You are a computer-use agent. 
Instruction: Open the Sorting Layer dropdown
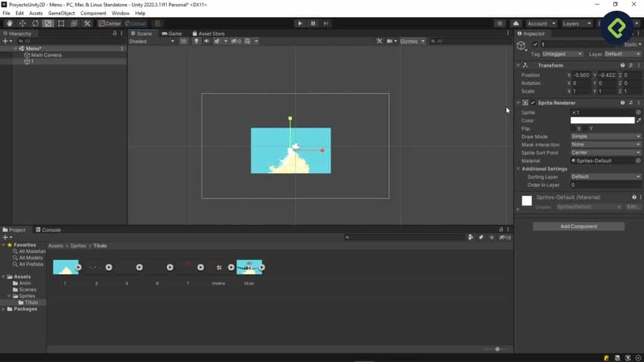[605, 177]
